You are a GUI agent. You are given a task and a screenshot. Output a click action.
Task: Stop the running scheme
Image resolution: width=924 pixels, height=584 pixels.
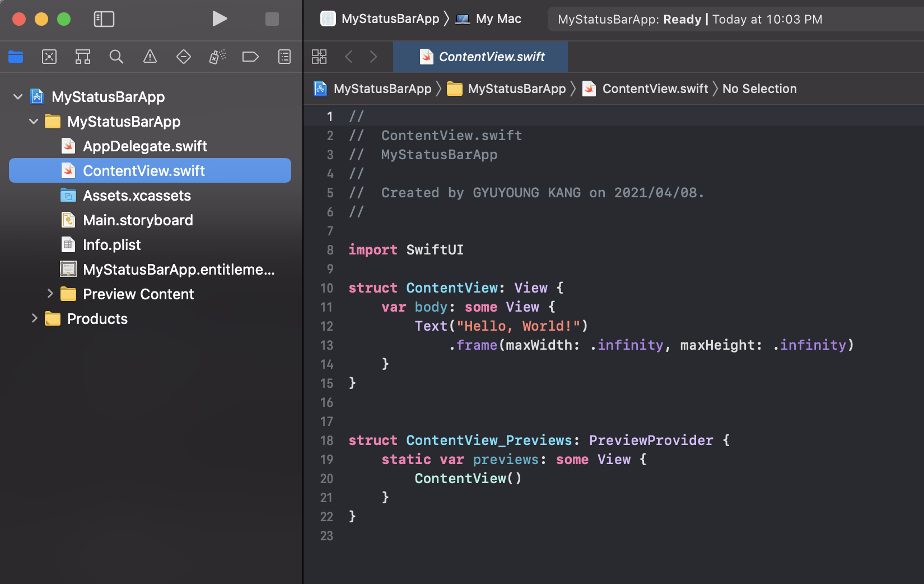[272, 19]
